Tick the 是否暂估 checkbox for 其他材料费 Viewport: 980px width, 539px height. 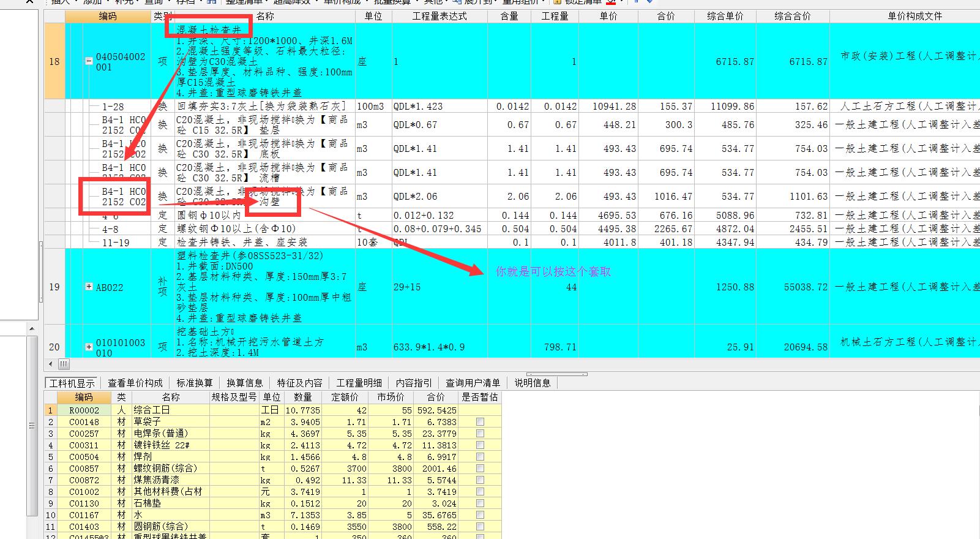(480, 492)
